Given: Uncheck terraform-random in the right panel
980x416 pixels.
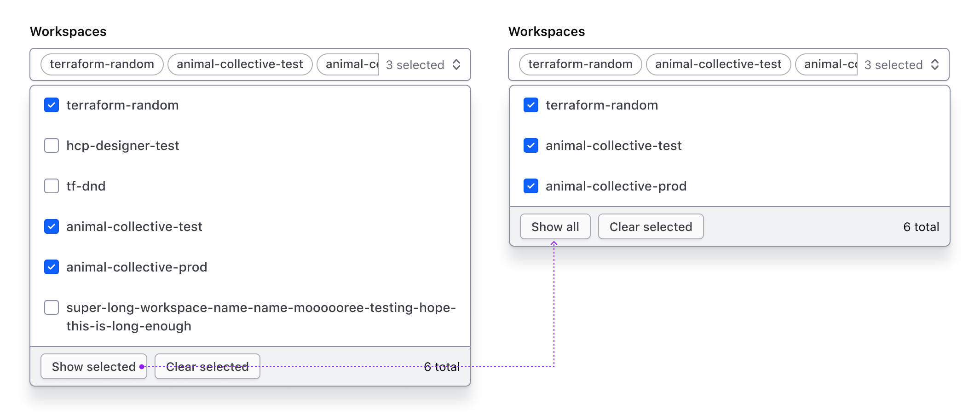Looking at the screenshot, I should (x=530, y=105).
